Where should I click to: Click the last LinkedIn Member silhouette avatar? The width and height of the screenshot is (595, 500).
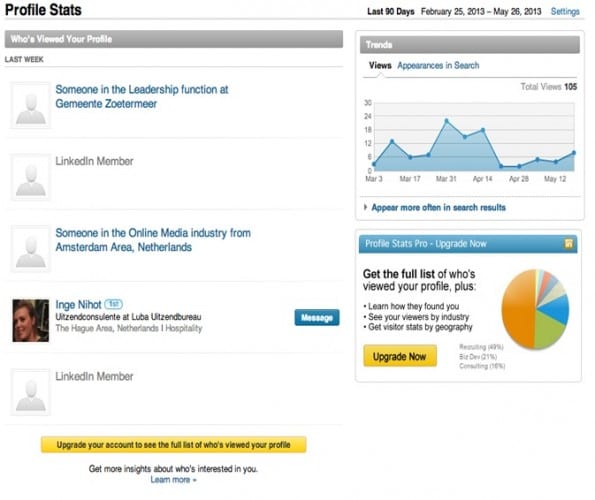(30, 392)
